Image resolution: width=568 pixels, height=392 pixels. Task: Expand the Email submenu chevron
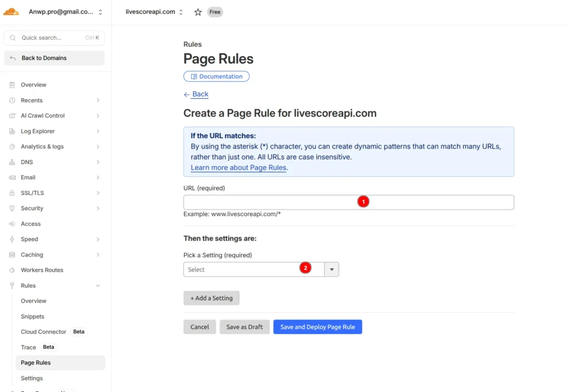coord(98,177)
